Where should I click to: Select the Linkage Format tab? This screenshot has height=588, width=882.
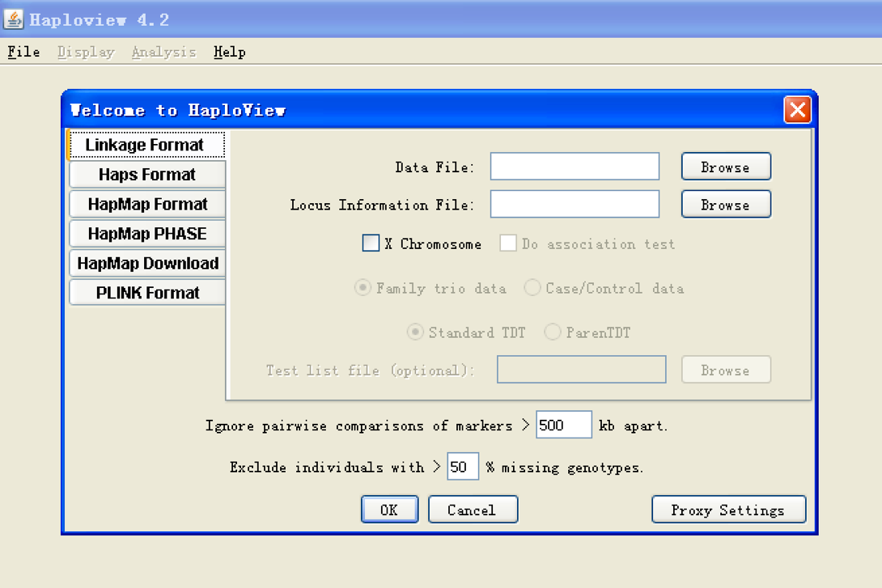pos(146,145)
